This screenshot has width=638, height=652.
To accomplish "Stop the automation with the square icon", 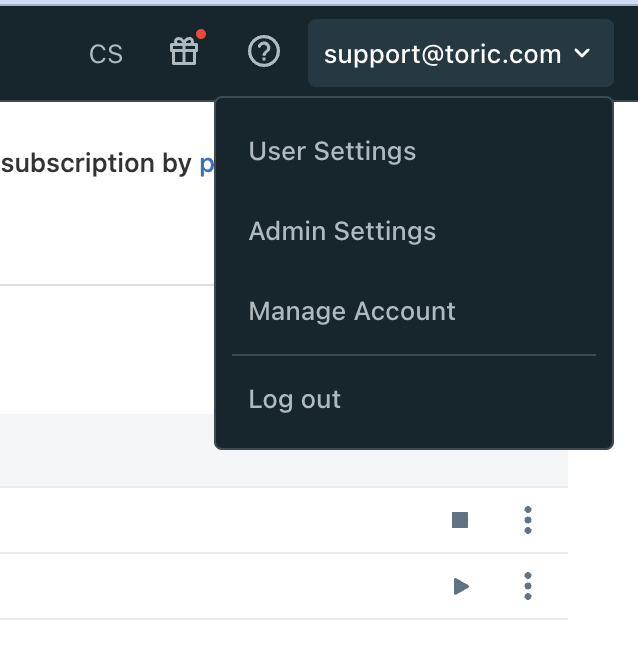I will coord(460,520).
